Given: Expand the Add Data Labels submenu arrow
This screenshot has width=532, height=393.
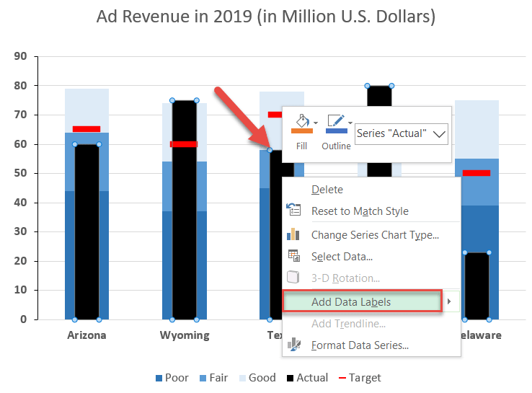Looking at the screenshot, I should (450, 301).
